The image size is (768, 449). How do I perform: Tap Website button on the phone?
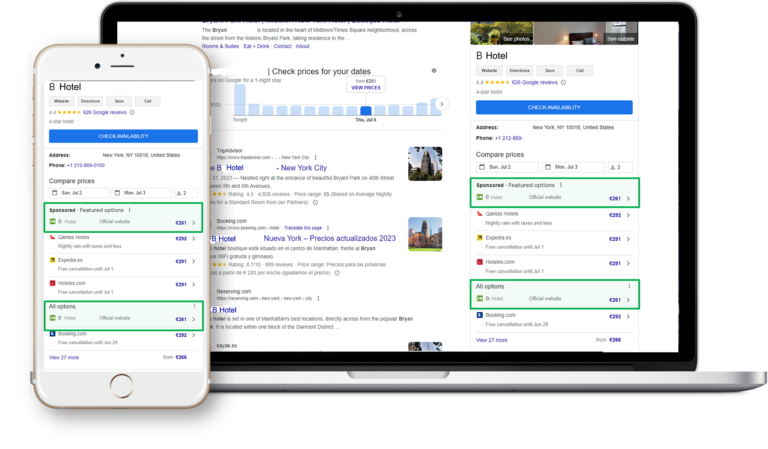[x=61, y=101]
